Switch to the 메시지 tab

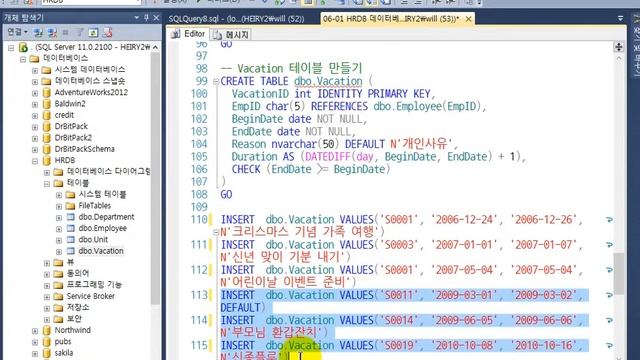click(231, 35)
